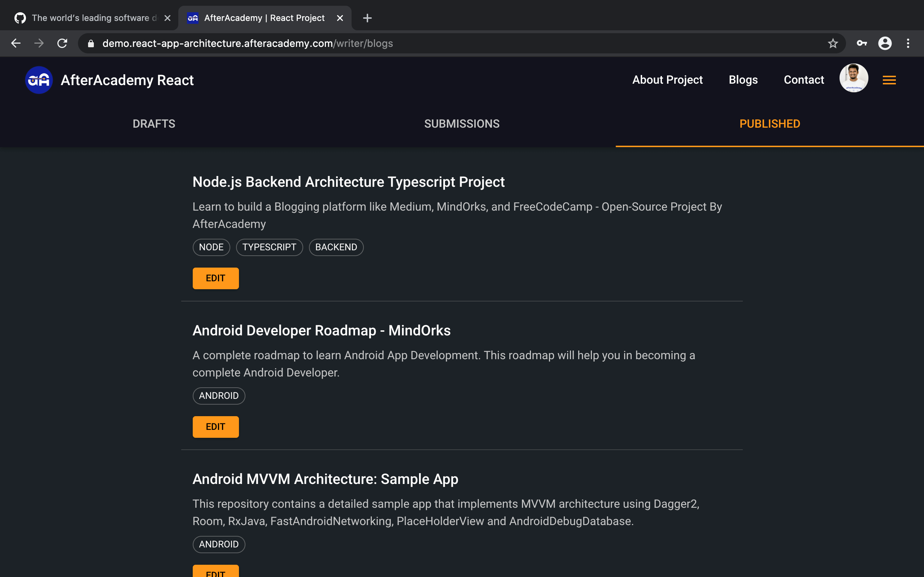Image resolution: width=924 pixels, height=577 pixels.
Task: Reload the current page
Action: coord(62,44)
